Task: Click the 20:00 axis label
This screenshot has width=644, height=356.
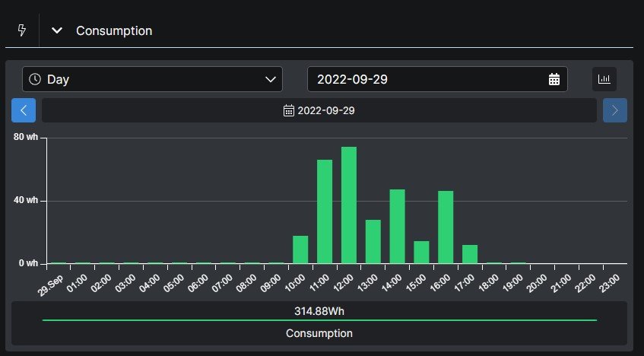Action: click(536, 283)
